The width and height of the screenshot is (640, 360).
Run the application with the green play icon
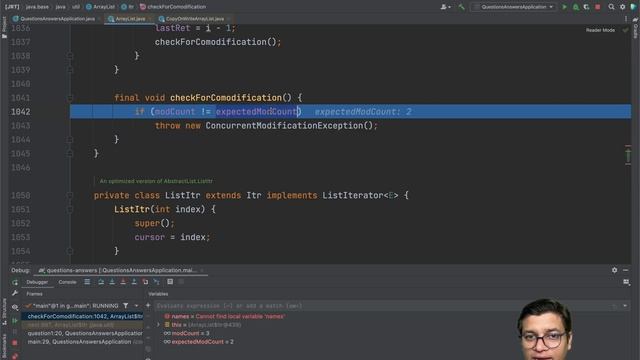tap(564, 7)
